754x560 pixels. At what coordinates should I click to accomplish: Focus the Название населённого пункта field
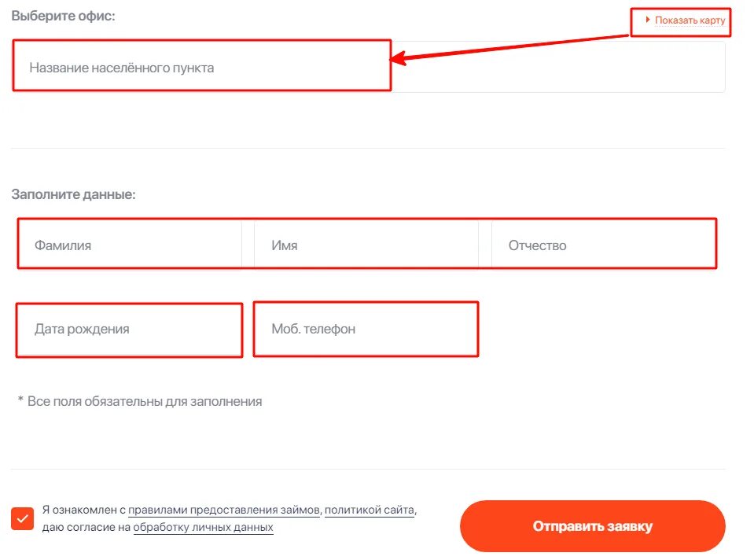[368, 67]
